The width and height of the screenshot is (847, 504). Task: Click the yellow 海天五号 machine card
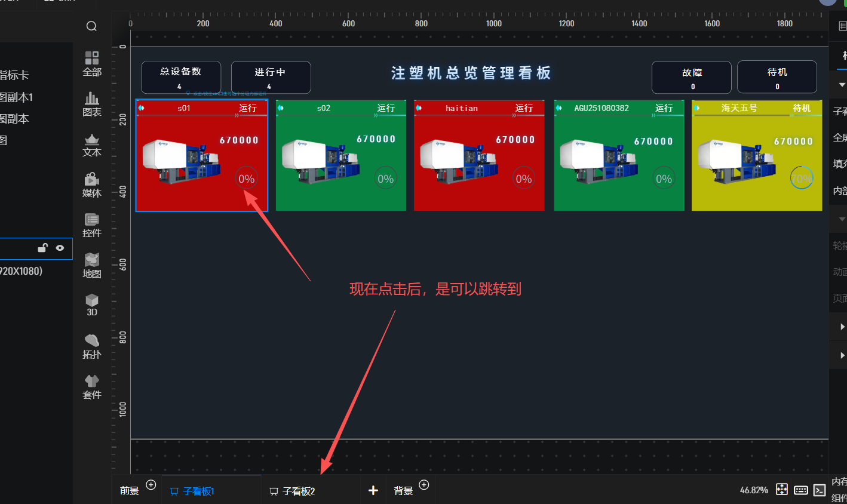(756, 155)
